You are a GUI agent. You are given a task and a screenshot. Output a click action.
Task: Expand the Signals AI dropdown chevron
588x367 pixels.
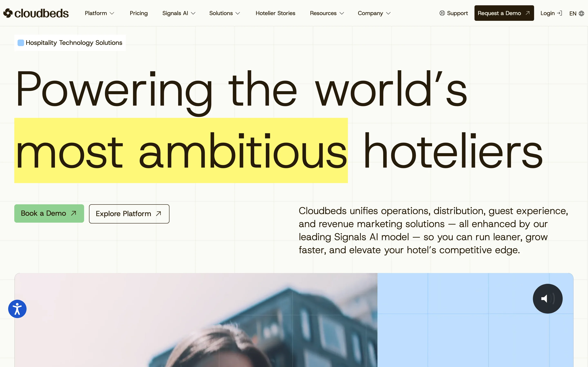coord(193,13)
